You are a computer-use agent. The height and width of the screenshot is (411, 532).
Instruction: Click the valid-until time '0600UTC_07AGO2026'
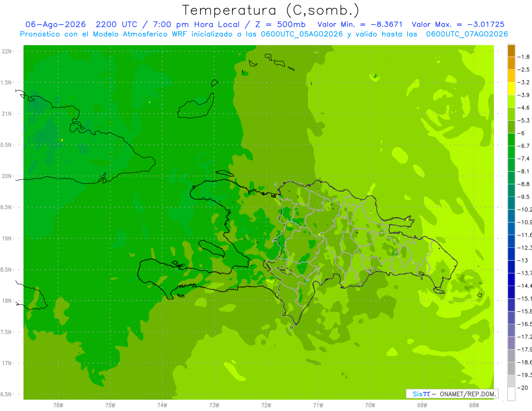point(467,34)
